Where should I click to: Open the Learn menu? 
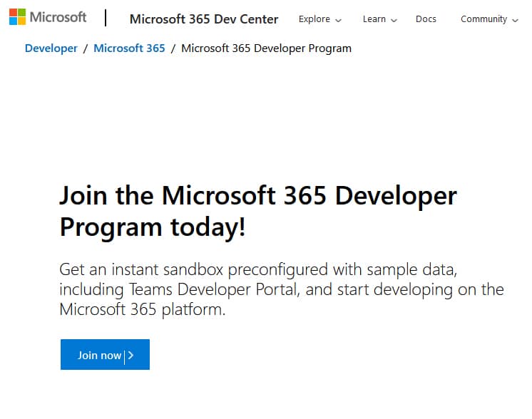pos(374,19)
